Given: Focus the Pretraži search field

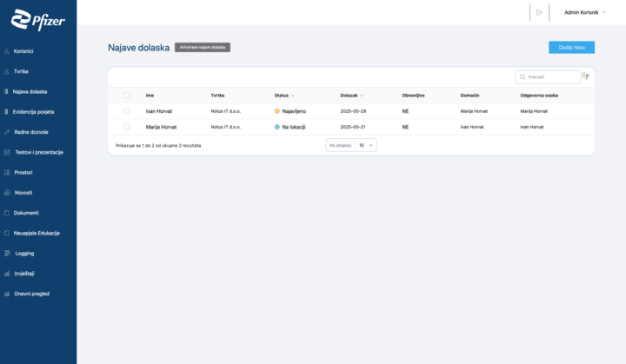Looking at the screenshot, I should coord(548,77).
